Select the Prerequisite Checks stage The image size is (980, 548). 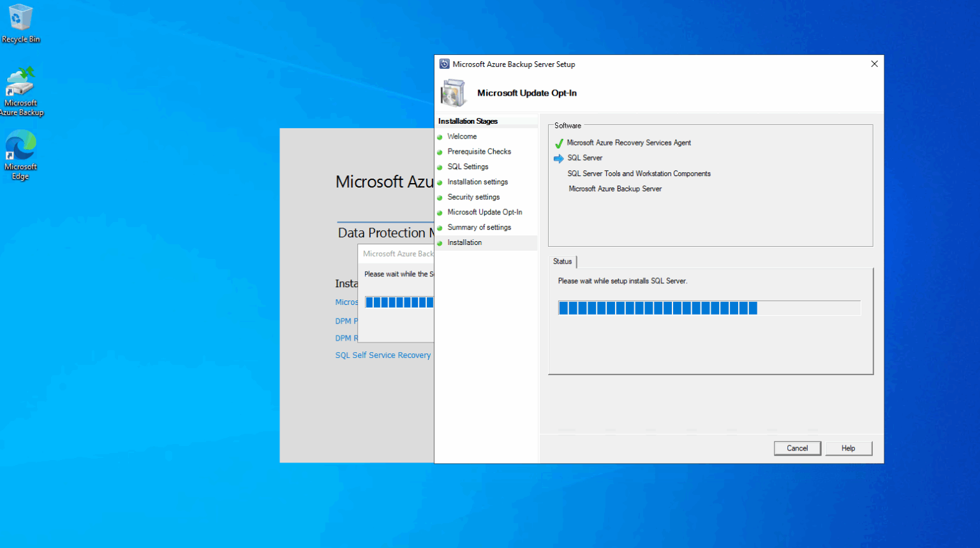479,151
